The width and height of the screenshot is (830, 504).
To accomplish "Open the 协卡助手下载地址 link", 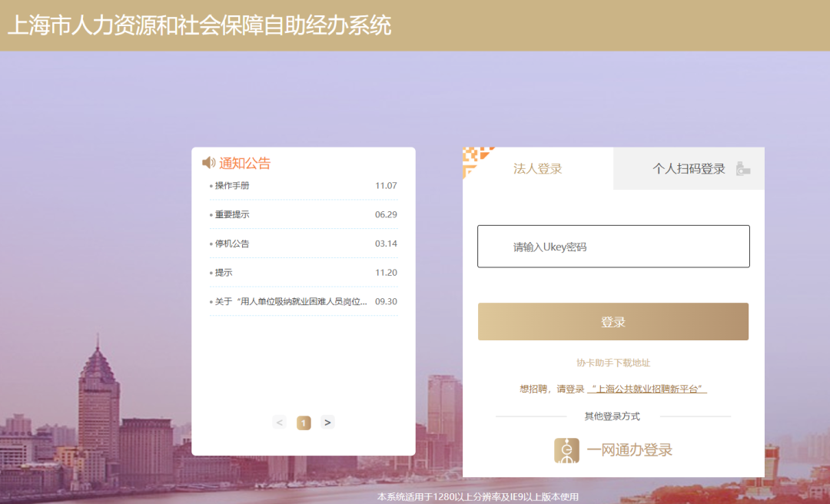I will 613,363.
